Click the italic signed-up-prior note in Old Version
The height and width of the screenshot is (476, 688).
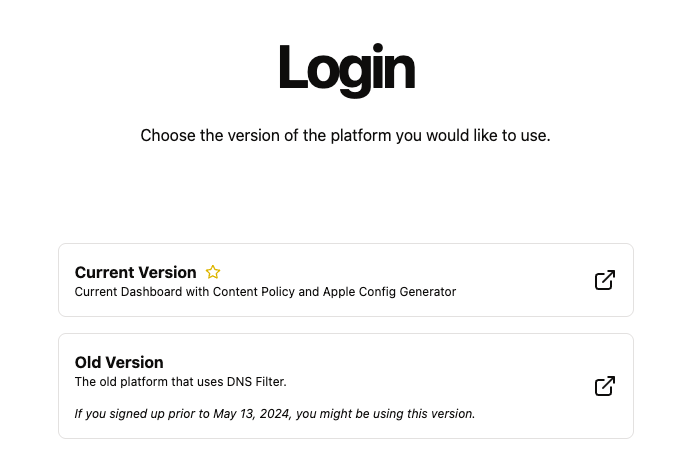[274, 413]
